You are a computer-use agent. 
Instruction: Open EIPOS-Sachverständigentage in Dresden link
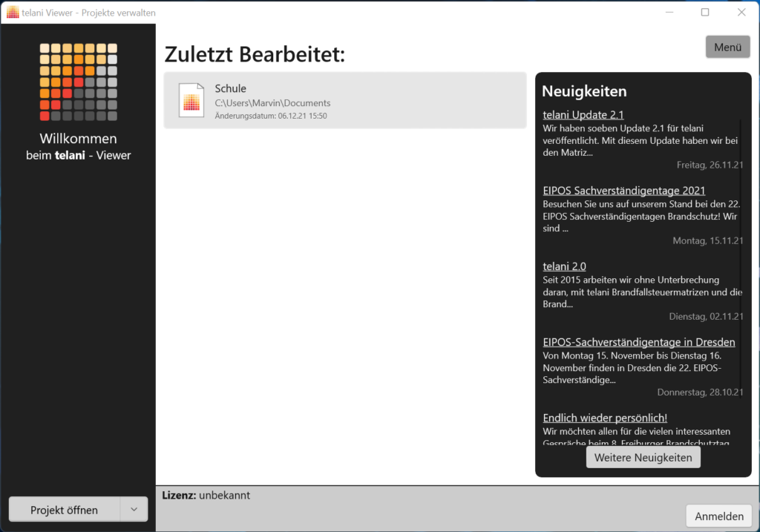(x=639, y=342)
